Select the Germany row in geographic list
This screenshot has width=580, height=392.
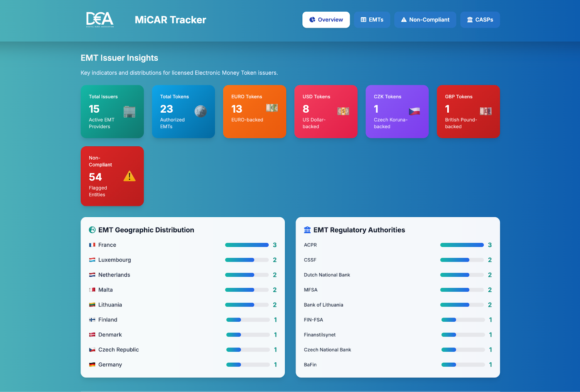click(110, 364)
